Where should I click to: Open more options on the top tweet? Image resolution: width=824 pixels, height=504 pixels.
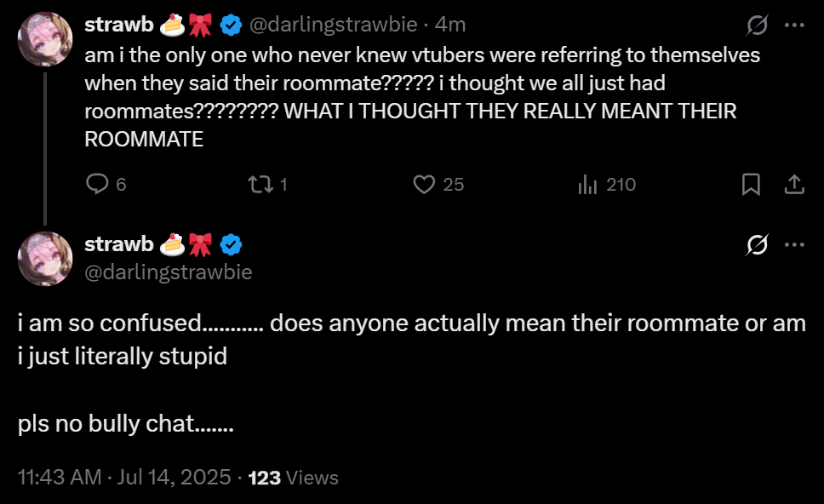793,26
